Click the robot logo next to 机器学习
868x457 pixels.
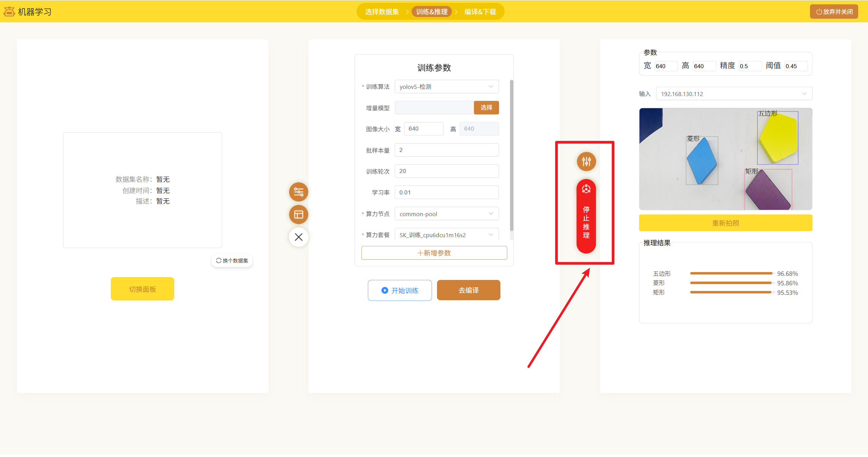9,12
